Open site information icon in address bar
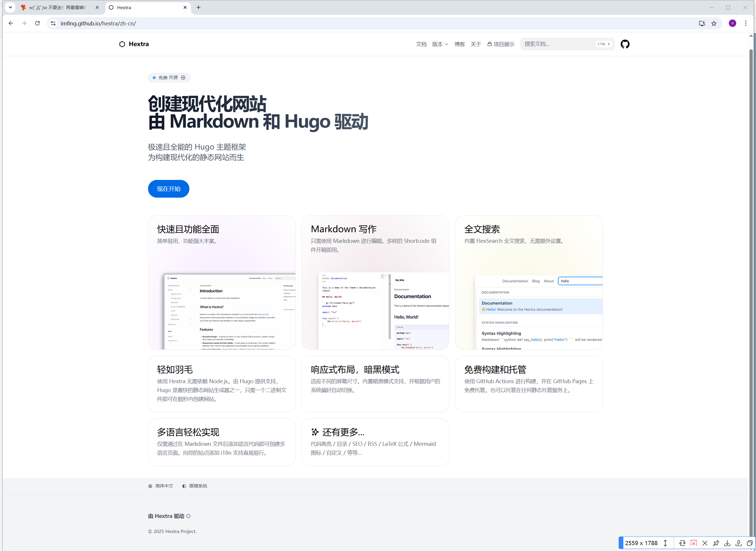Viewport: 756px width, 551px height. point(53,23)
